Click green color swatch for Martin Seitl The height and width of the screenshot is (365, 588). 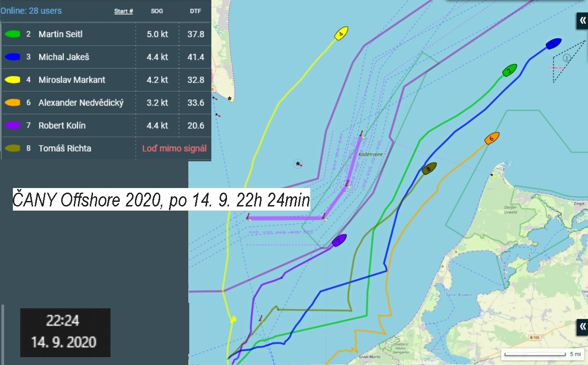(x=12, y=34)
